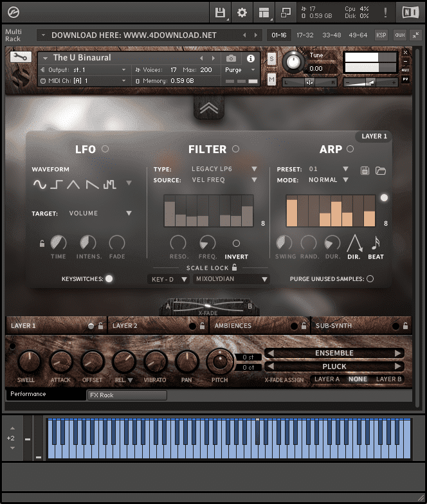Open the filter SOURCE dropdown Vel Freq
The image size is (427, 504).
224,180
